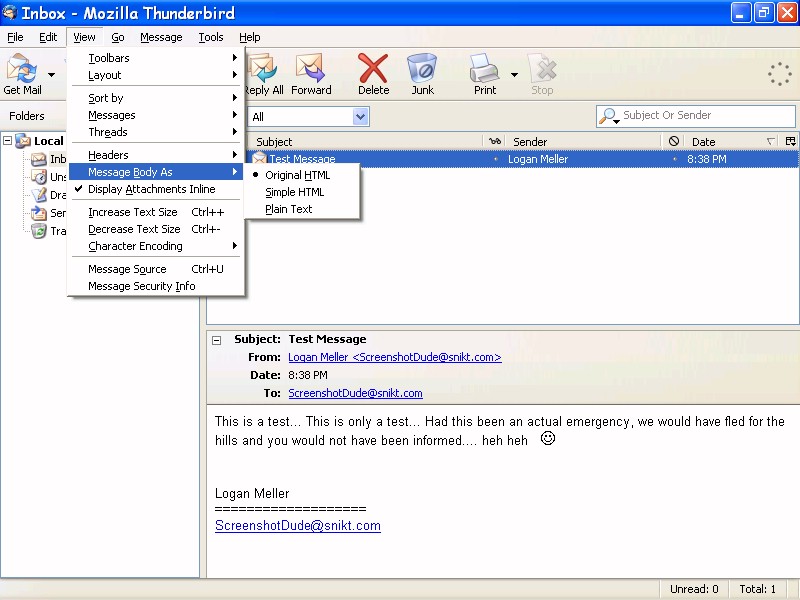Image resolution: width=800 pixels, height=600 pixels.
Task: Click the Total: 1 status text
Action: (758, 589)
